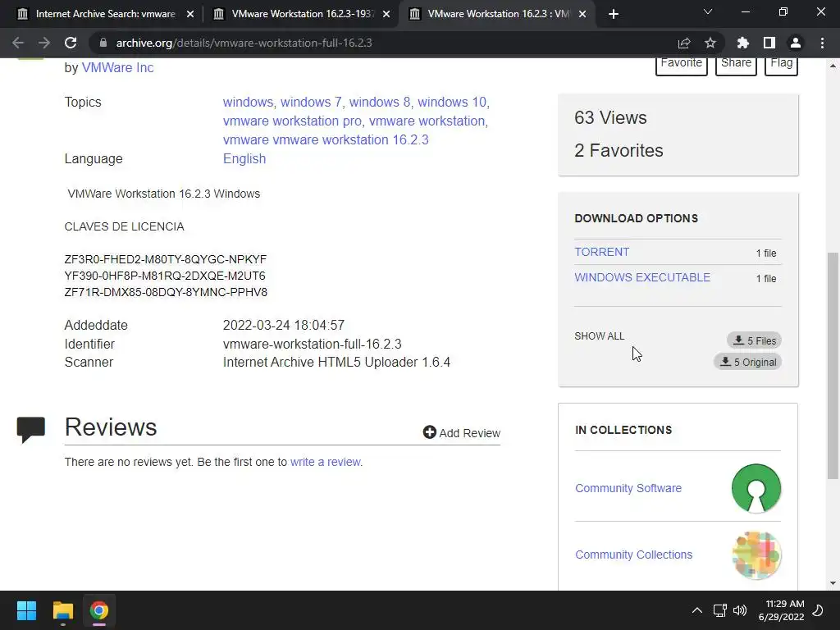The width and height of the screenshot is (840, 630).
Task: Open the Community Collections link
Action: [x=633, y=555]
